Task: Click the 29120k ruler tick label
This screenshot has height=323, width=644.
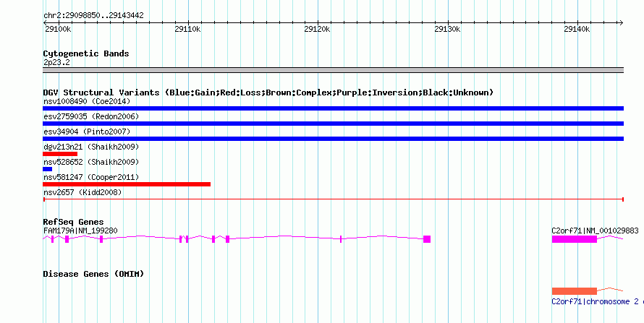Action: coord(317,29)
